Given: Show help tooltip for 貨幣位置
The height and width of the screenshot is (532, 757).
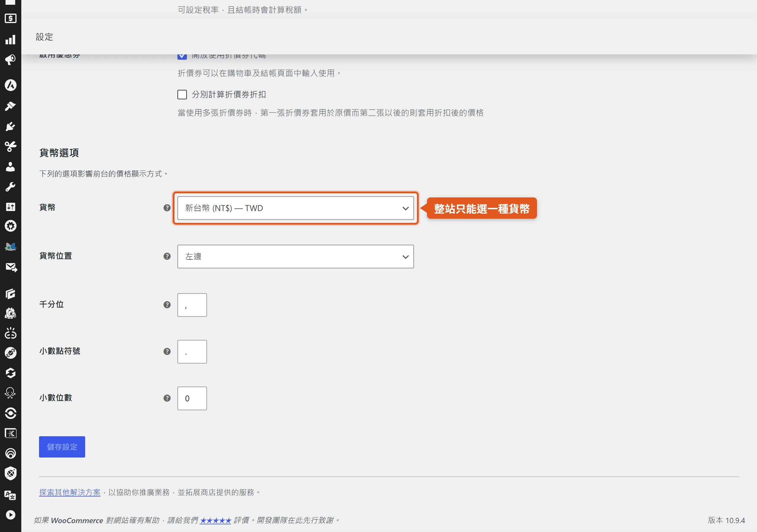Looking at the screenshot, I should click(167, 257).
